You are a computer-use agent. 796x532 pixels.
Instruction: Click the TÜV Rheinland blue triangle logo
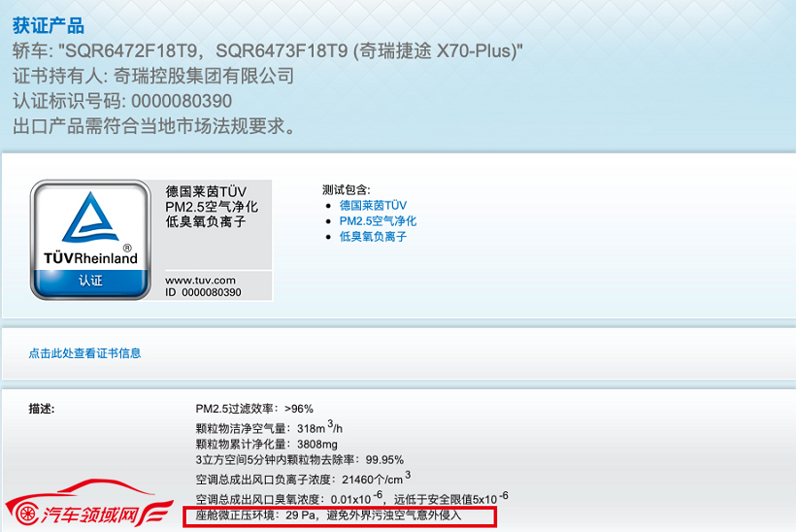coord(90,217)
